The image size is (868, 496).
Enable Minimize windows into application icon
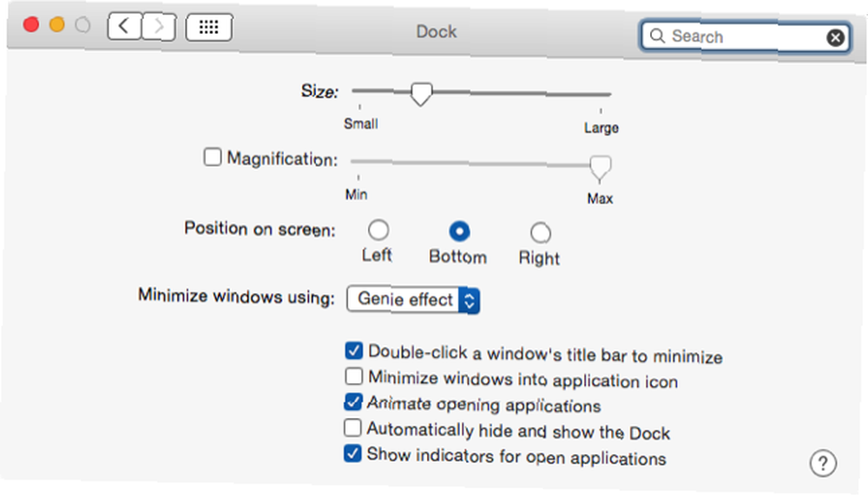tap(354, 376)
